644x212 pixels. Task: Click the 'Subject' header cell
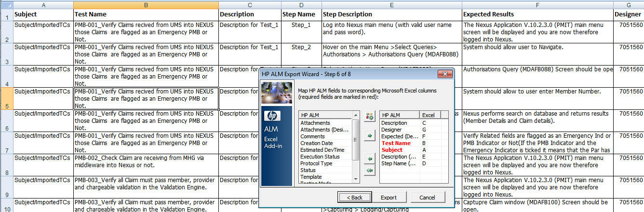click(x=43, y=14)
